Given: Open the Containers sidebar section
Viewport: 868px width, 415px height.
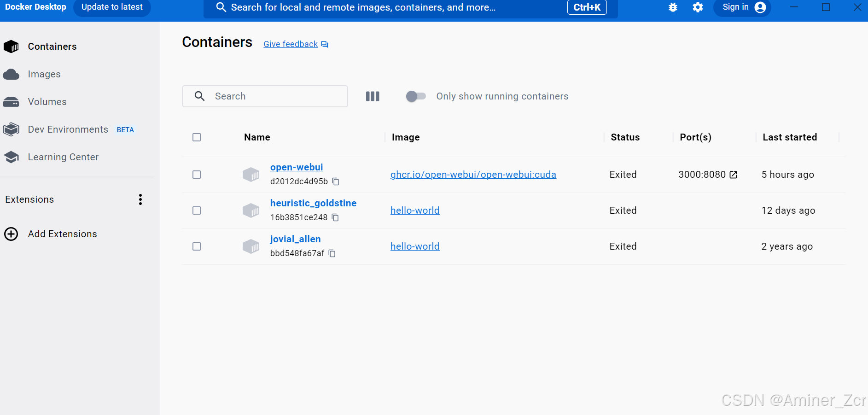Looking at the screenshot, I should [x=52, y=47].
